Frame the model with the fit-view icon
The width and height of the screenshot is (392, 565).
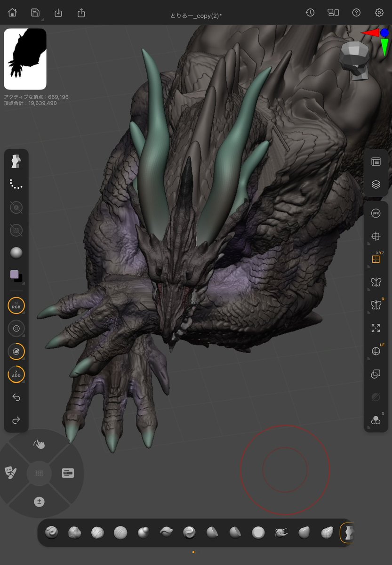point(376,328)
